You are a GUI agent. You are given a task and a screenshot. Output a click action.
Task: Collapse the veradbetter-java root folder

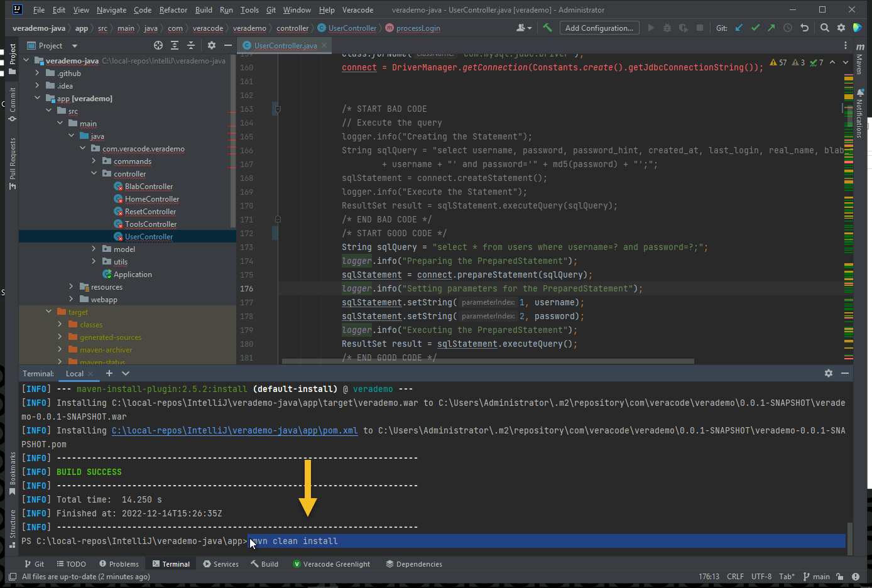[x=26, y=60]
